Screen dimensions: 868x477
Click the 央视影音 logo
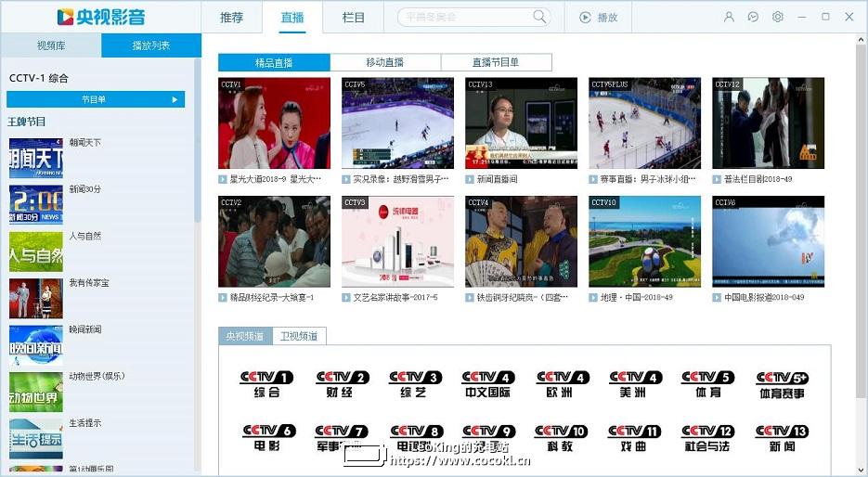tap(101, 17)
